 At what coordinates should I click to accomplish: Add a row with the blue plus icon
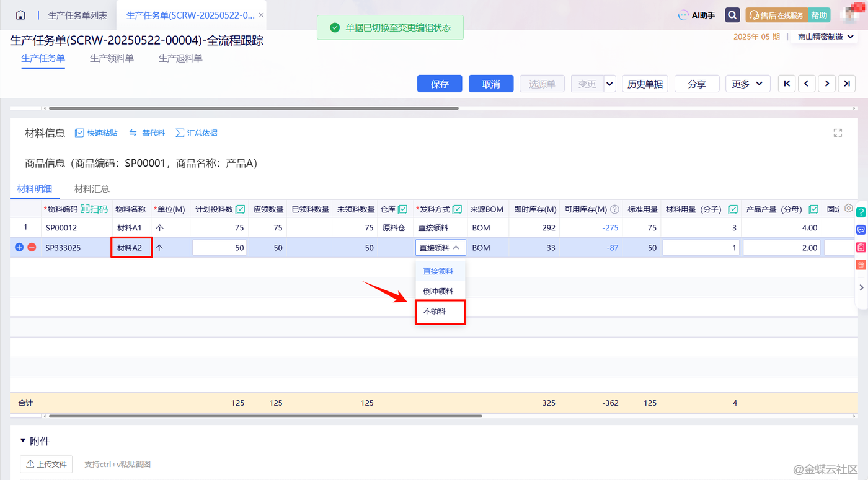click(19, 247)
